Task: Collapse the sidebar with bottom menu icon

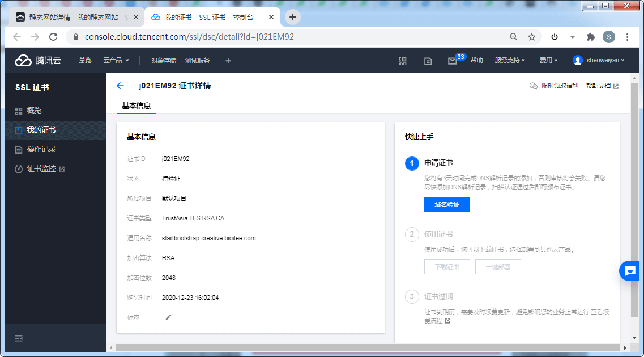Action: 19,338
